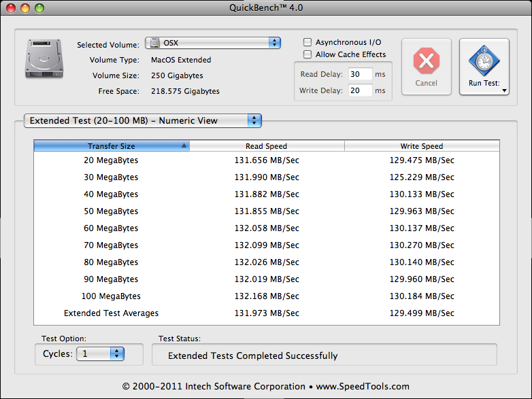Select the 70 MegaBytes row
Image resolution: width=532 pixels, height=399 pixels.
click(x=267, y=245)
